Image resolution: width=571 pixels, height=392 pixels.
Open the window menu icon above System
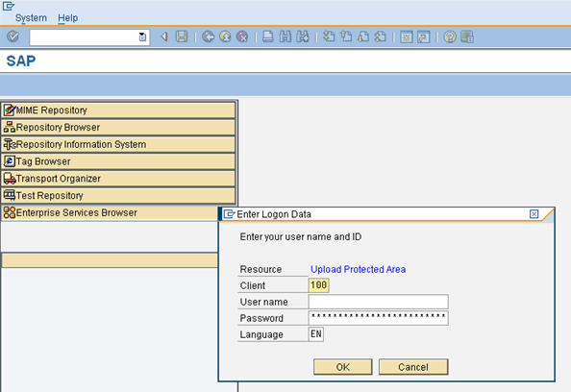coord(9,6)
